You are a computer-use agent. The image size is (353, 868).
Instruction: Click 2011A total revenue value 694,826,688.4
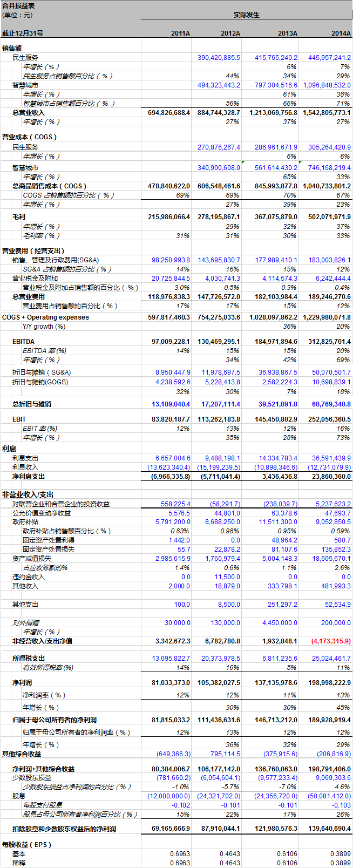tap(169, 113)
